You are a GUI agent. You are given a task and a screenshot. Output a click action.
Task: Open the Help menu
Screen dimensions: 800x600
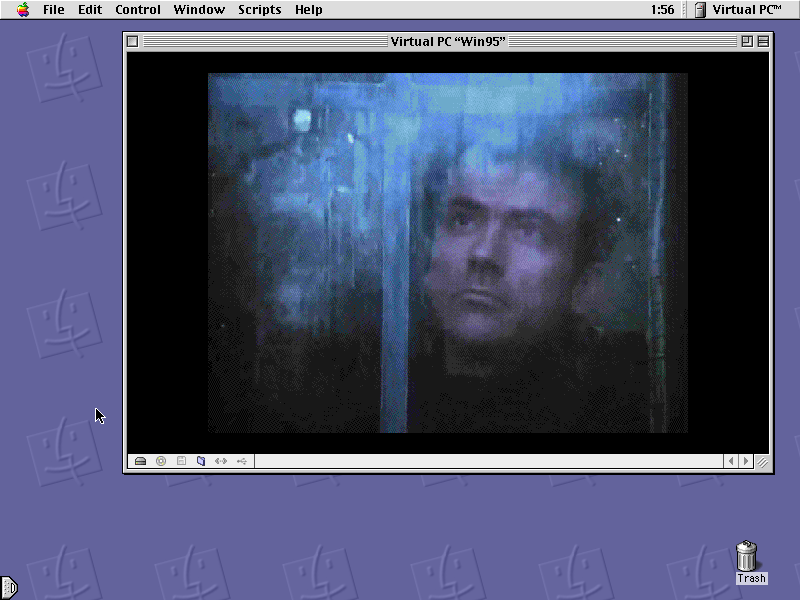[309, 9]
